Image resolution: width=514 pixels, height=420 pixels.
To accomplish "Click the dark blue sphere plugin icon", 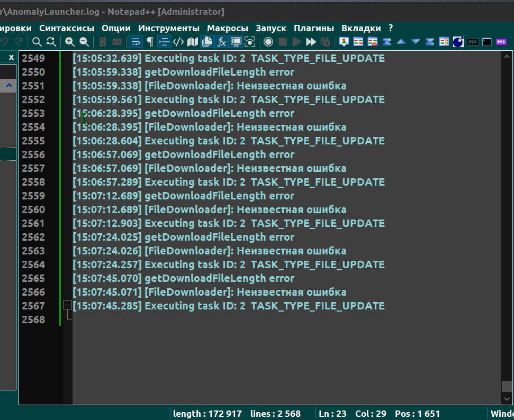I will pyautogui.click(x=458, y=42).
